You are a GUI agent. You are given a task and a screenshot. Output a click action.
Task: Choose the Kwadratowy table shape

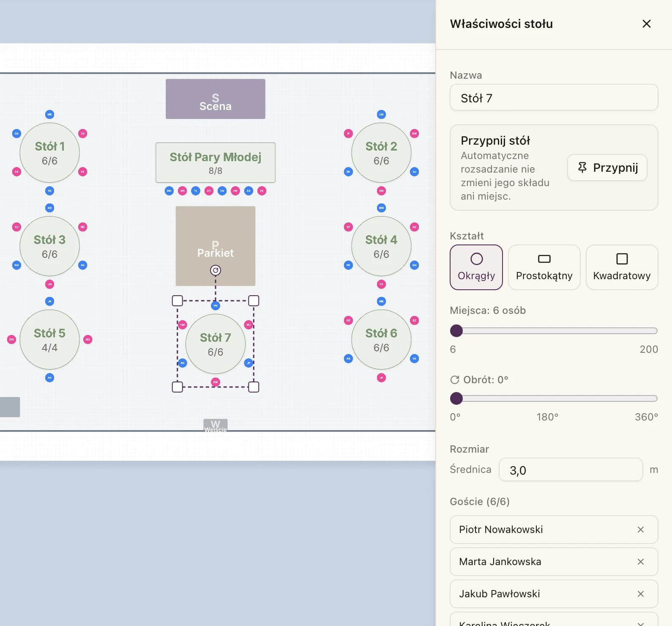tap(622, 267)
